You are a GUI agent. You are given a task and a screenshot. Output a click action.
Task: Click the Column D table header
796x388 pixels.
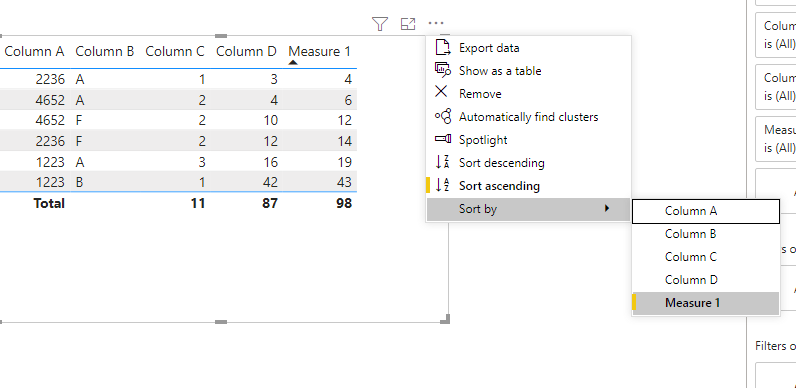point(246,51)
